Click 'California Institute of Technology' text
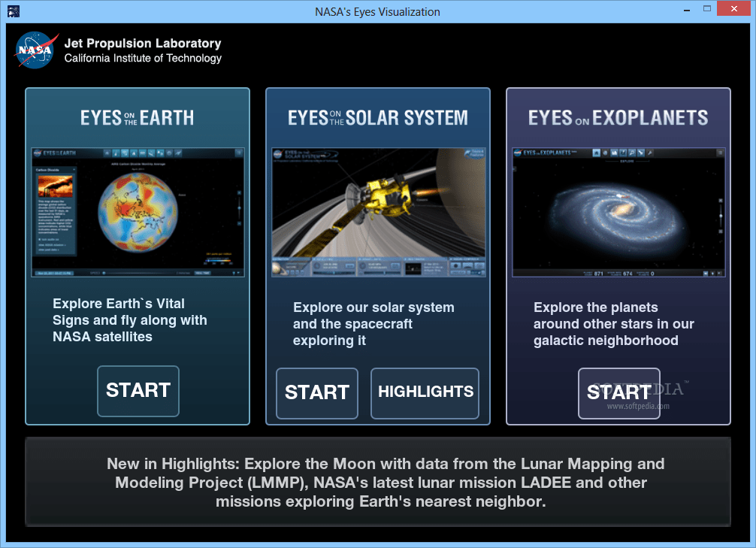The image size is (756, 548). (143, 59)
